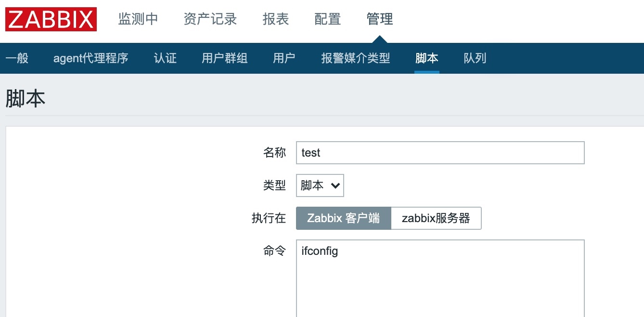The height and width of the screenshot is (317, 644).
Task: Expand the 类型 dropdown showing 脚本
Action: pyautogui.click(x=320, y=185)
